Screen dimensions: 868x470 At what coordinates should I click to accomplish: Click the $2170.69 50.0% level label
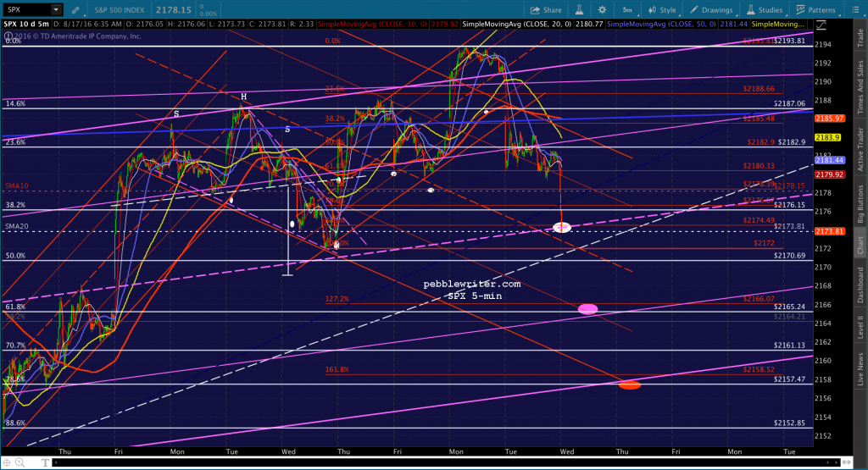[x=789, y=256]
